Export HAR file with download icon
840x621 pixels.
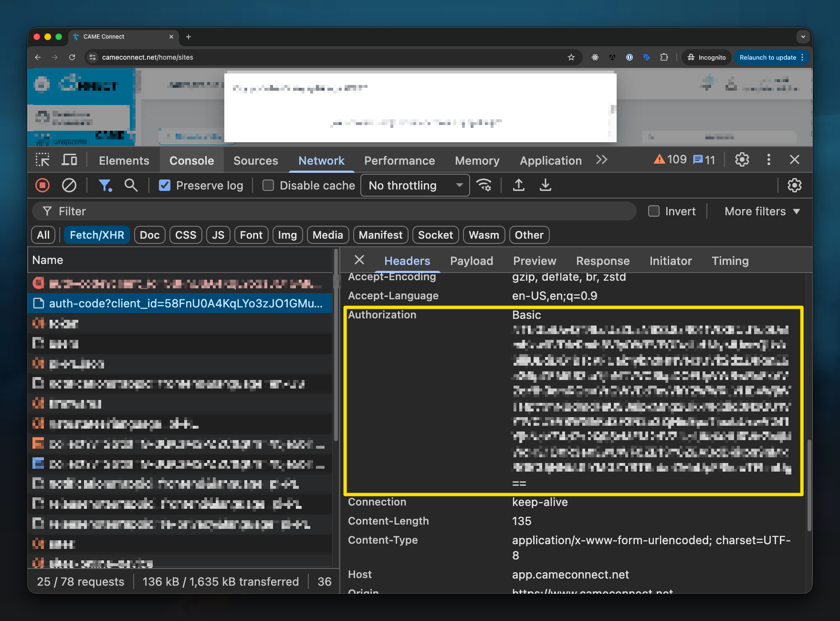pyautogui.click(x=545, y=185)
